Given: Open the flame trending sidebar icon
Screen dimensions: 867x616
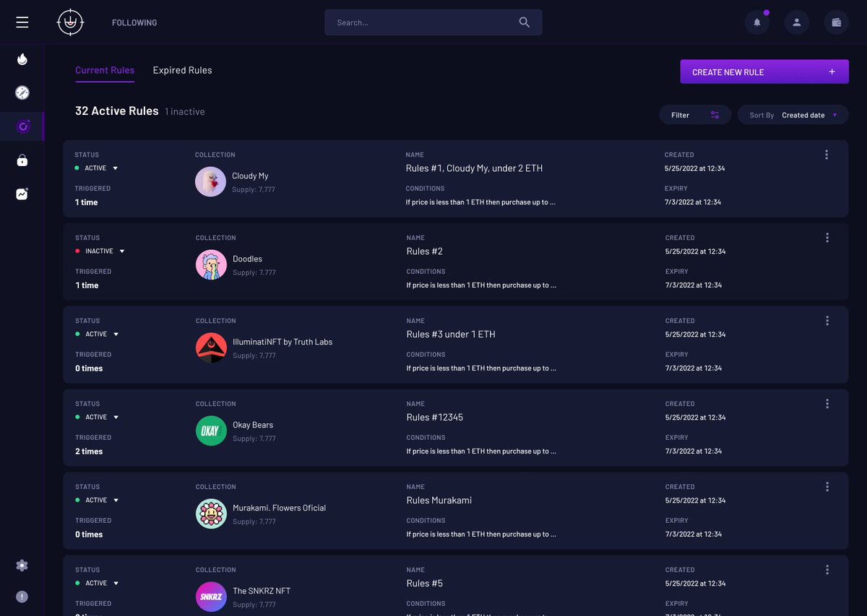Looking at the screenshot, I should 22,59.
